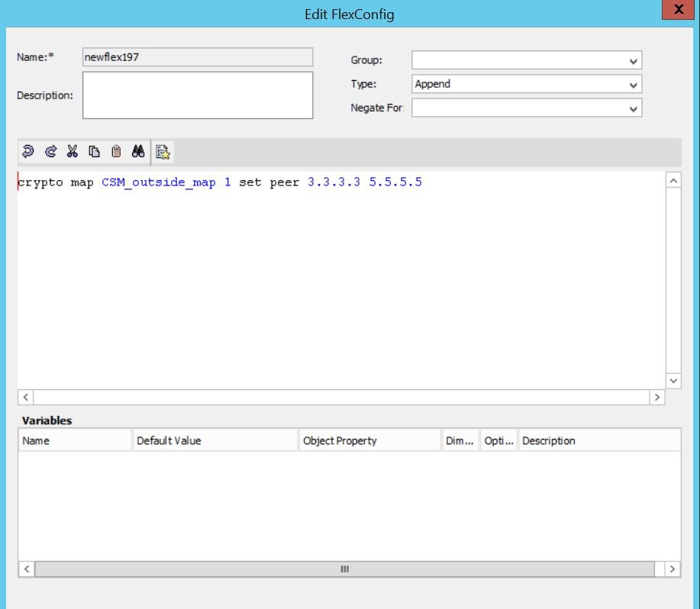700x609 pixels.
Task: Open the Negate For dropdown
Action: [x=527, y=108]
